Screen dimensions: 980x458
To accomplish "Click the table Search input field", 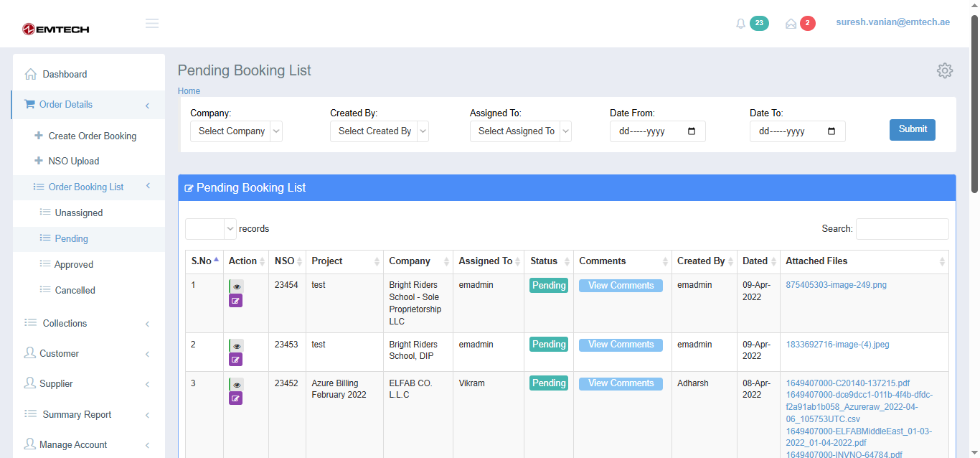I will [x=902, y=229].
